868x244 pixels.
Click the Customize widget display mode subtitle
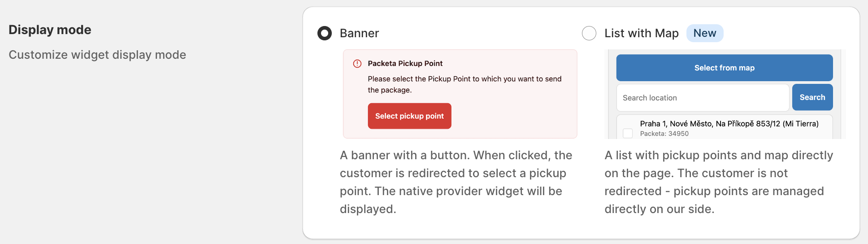coord(97,55)
